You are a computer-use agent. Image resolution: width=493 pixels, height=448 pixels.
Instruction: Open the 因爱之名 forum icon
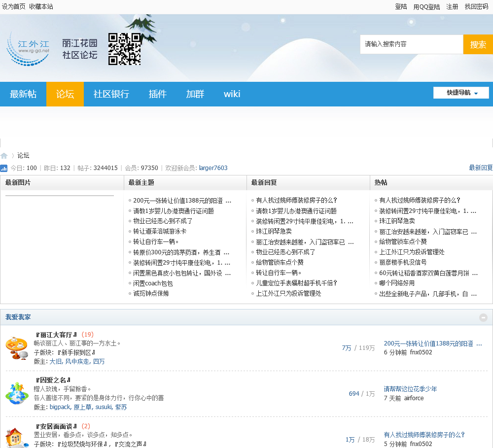pos(17,393)
